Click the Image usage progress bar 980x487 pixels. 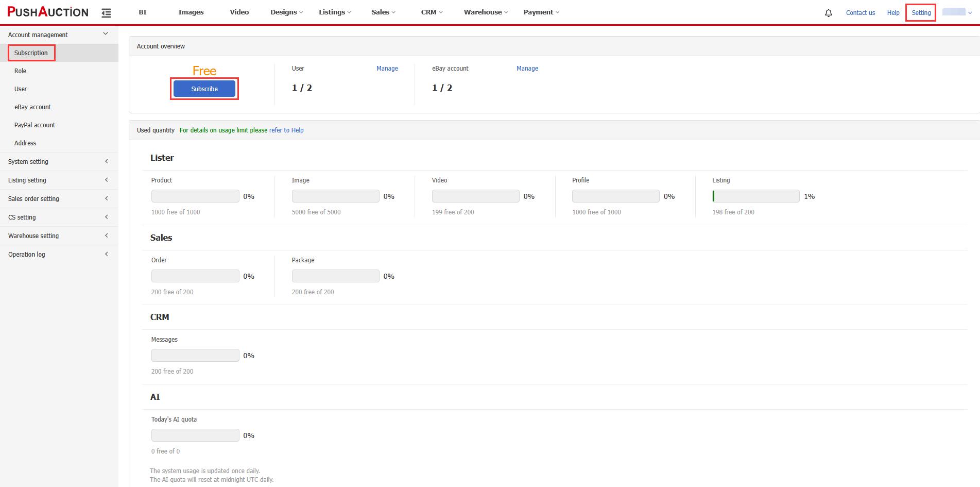(x=336, y=196)
